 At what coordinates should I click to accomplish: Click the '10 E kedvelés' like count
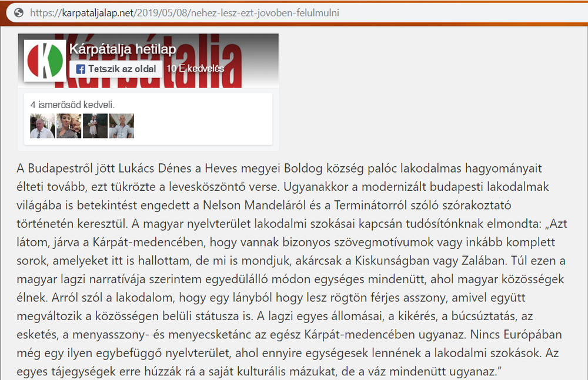click(x=195, y=69)
